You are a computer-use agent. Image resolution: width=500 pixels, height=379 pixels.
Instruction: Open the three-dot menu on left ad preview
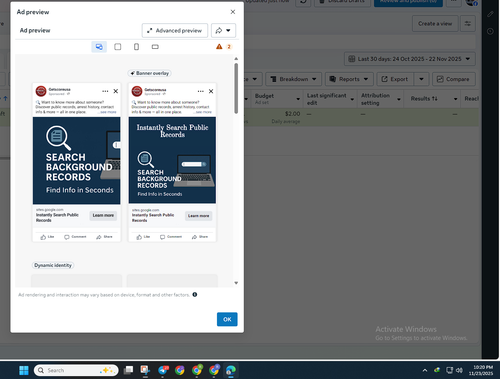pos(105,91)
